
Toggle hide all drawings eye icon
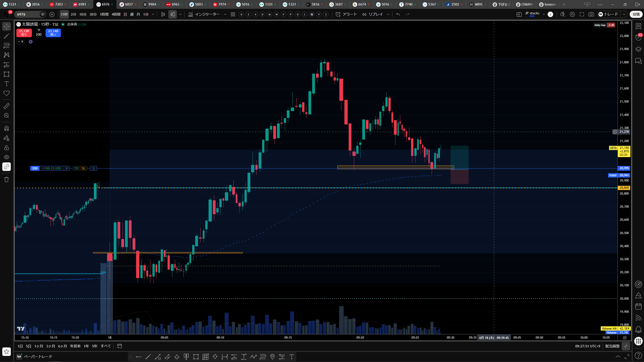click(7, 157)
